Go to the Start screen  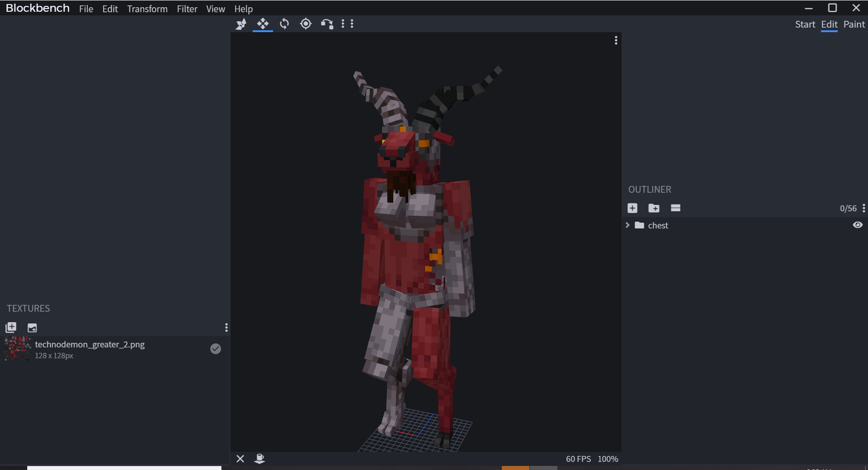pos(805,24)
